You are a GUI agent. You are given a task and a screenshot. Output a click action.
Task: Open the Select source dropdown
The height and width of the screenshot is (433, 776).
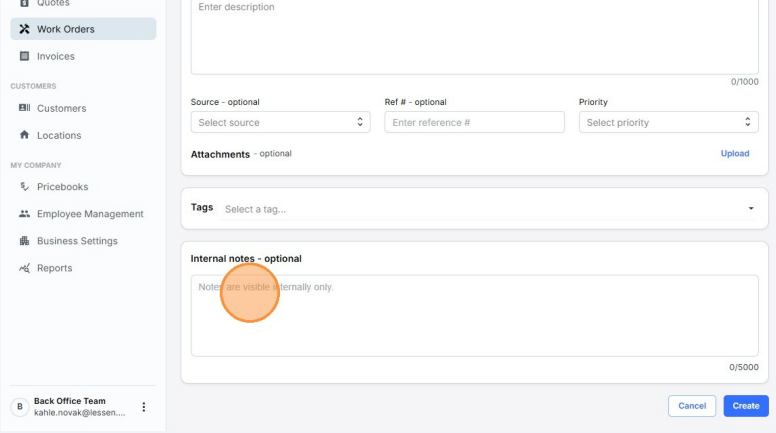click(x=280, y=122)
